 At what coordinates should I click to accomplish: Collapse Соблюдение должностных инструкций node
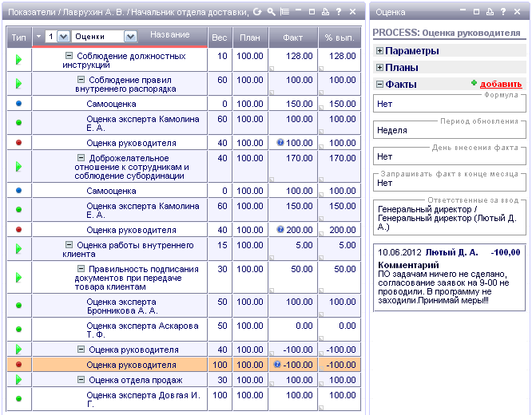tap(69, 56)
